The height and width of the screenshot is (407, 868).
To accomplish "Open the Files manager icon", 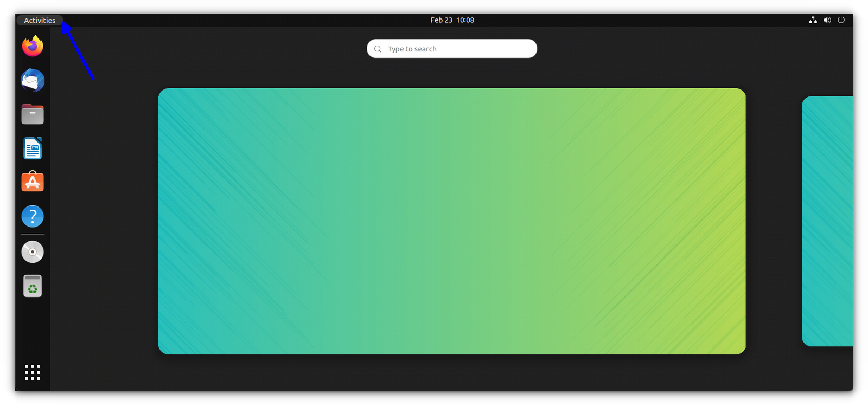I will point(33,114).
